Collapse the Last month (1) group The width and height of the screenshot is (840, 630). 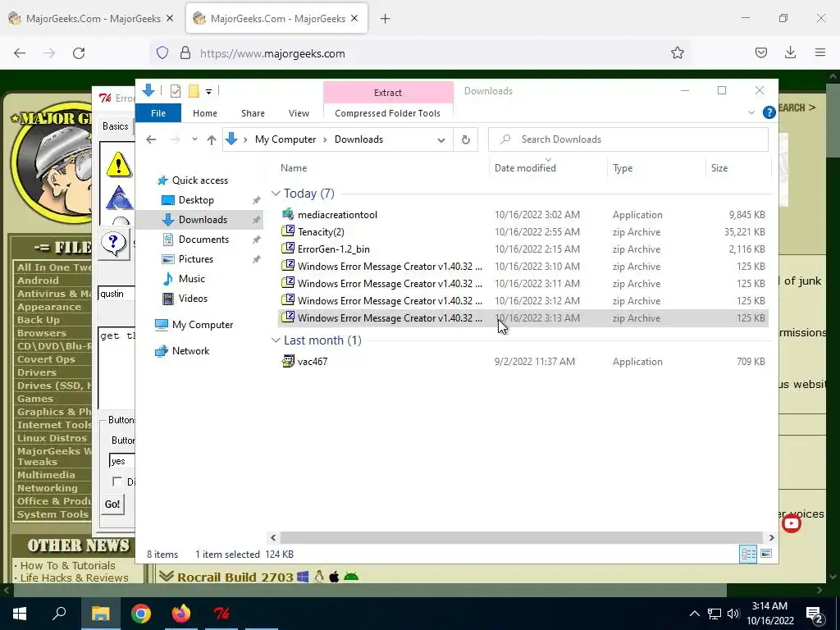pyautogui.click(x=276, y=340)
